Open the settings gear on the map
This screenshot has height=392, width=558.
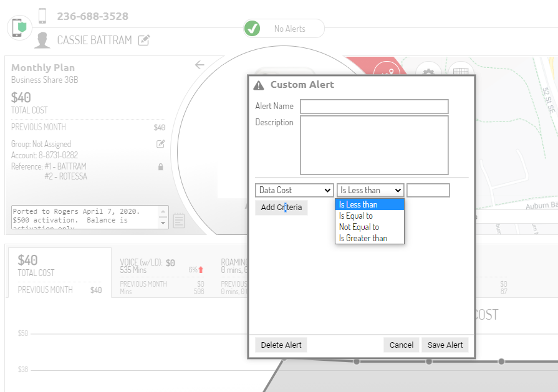tap(428, 73)
